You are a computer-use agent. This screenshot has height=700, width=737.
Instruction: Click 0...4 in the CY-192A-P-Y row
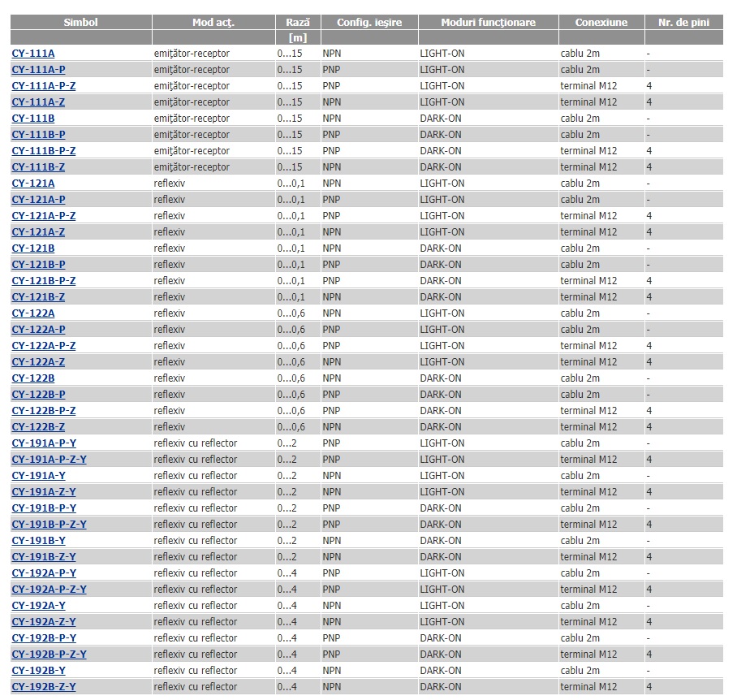pos(287,573)
